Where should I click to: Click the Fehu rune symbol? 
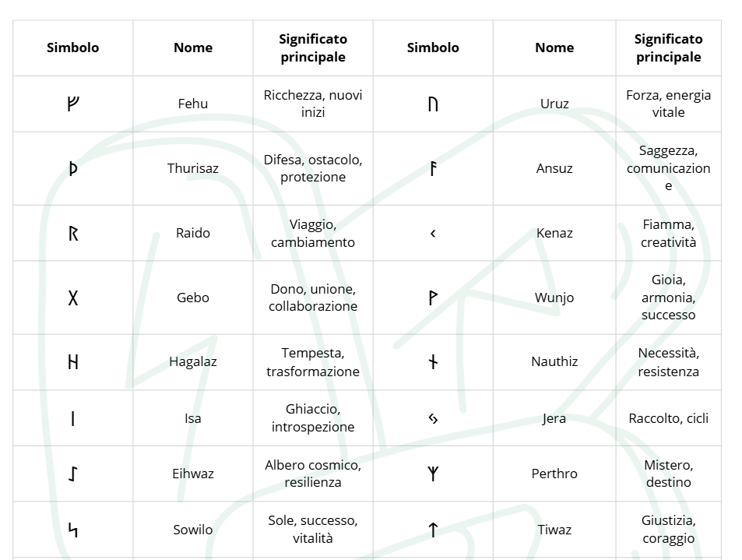tap(73, 104)
